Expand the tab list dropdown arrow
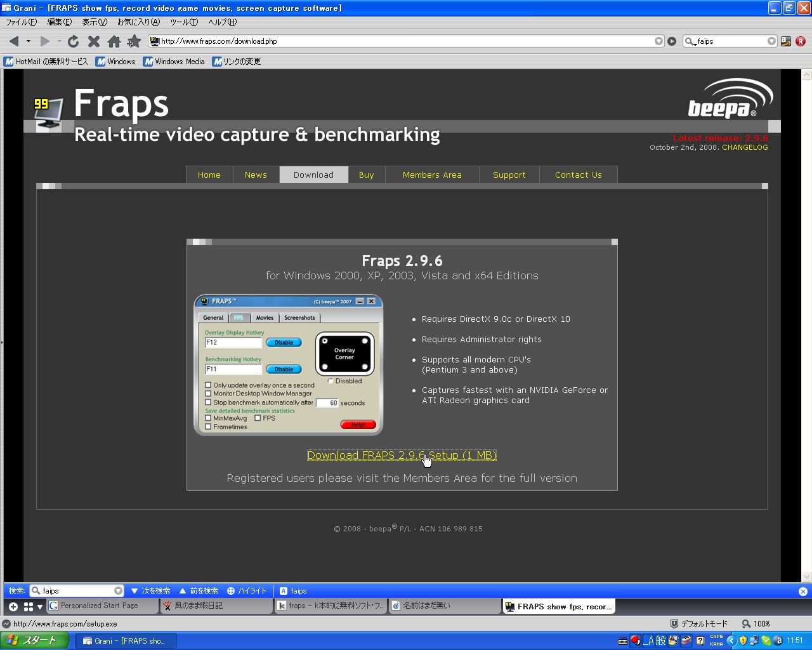This screenshot has height=650, width=812. pyautogui.click(x=40, y=607)
